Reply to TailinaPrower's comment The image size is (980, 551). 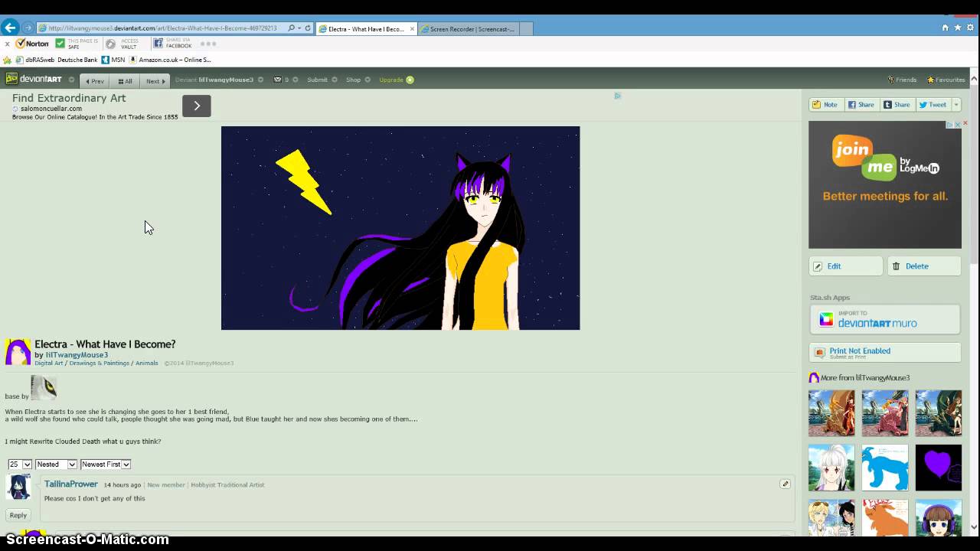point(18,515)
